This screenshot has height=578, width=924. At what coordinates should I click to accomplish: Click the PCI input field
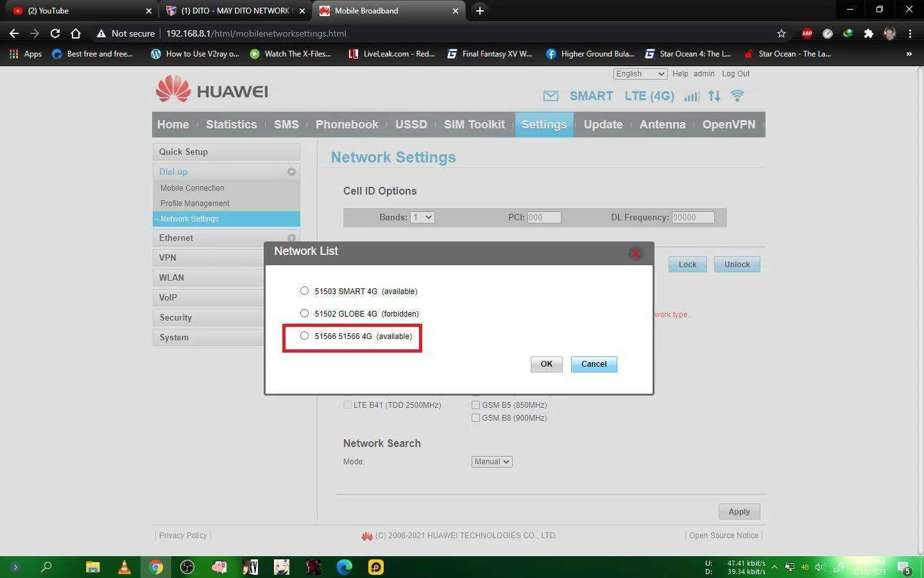click(x=544, y=217)
